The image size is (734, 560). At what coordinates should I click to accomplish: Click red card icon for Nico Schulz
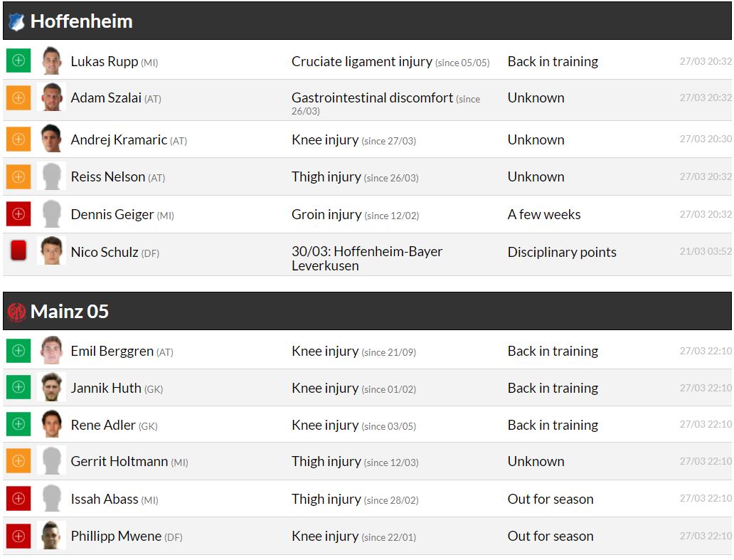coord(18,251)
